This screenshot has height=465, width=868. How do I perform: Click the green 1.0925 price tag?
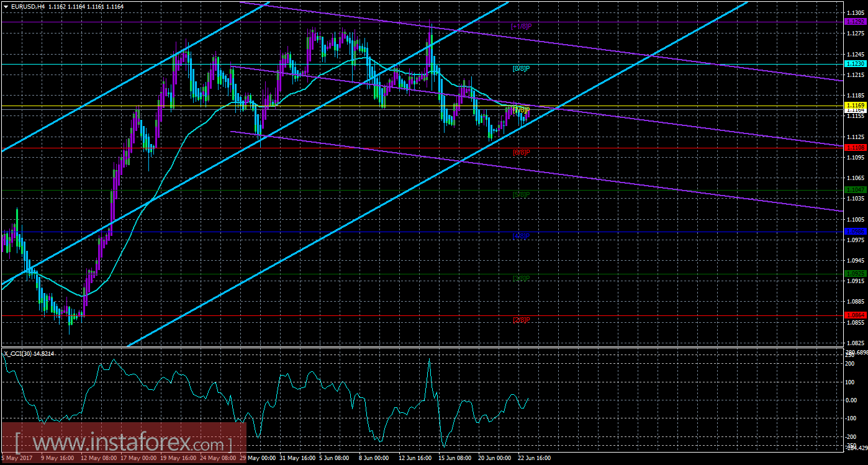tap(856, 273)
